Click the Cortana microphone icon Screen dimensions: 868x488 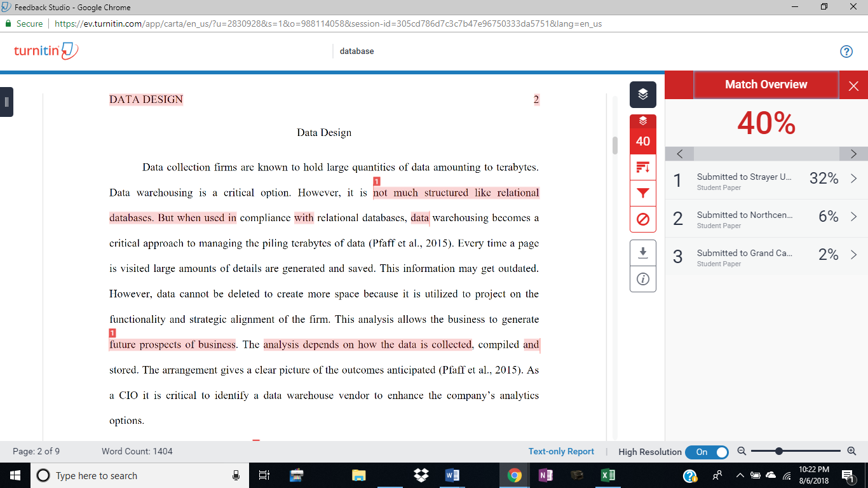[x=236, y=475]
